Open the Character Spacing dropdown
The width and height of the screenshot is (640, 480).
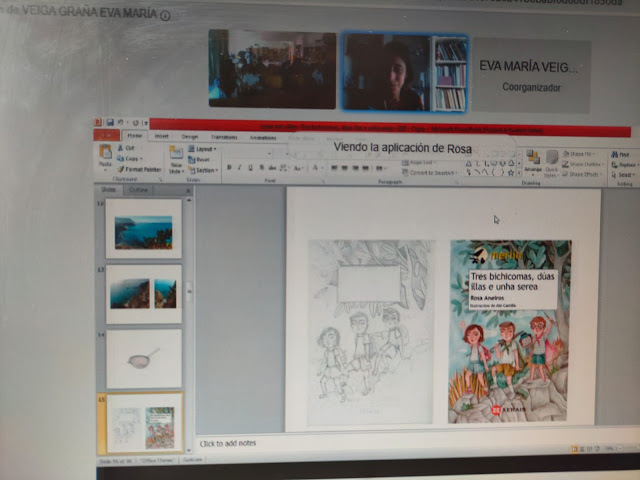[x=284, y=168]
